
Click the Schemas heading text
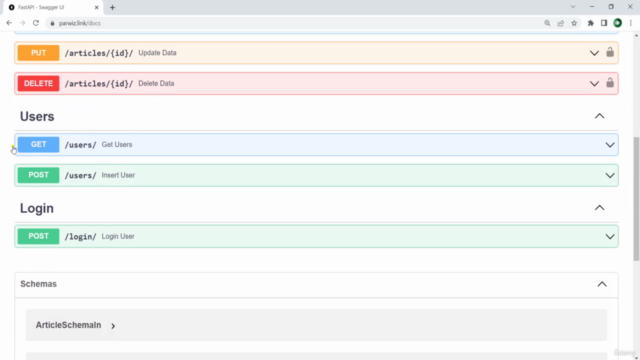click(38, 284)
